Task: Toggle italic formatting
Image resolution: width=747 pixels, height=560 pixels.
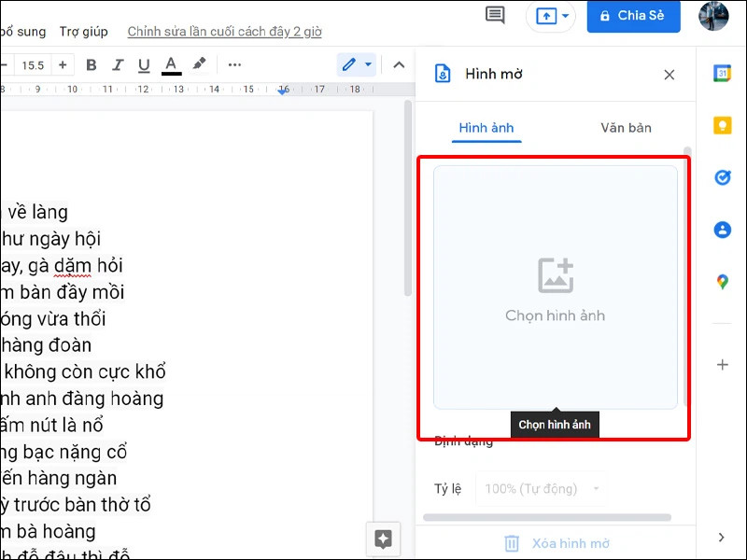Action: click(x=118, y=64)
